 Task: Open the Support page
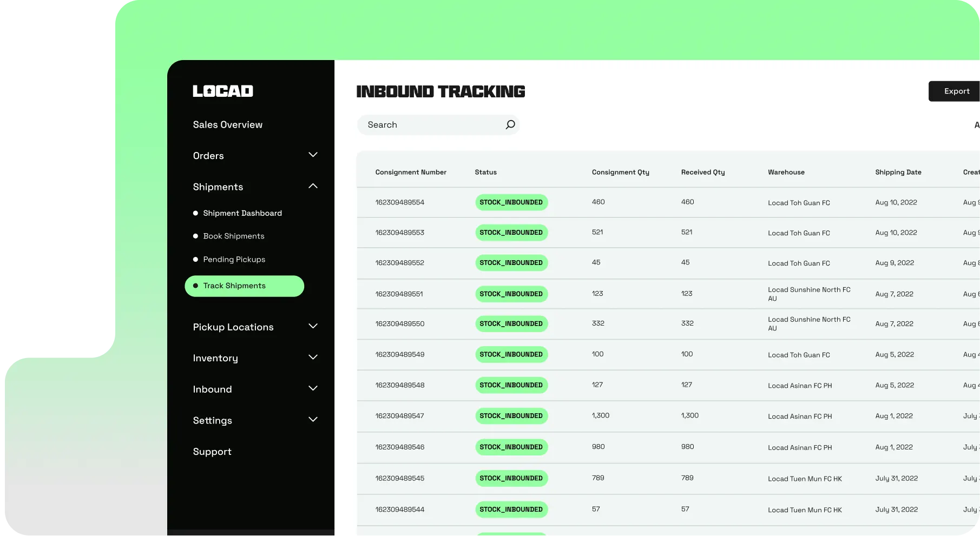point(212,452)
